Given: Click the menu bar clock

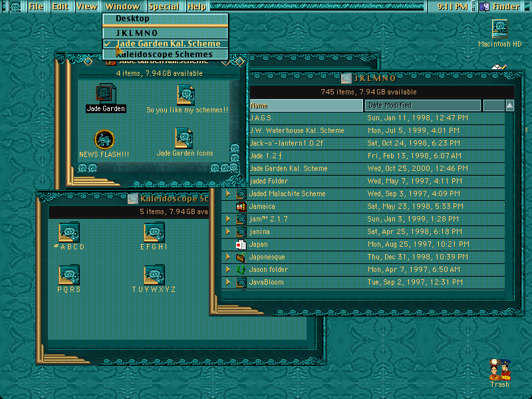Looking at the screenshot, I should [x=452, y=7].
